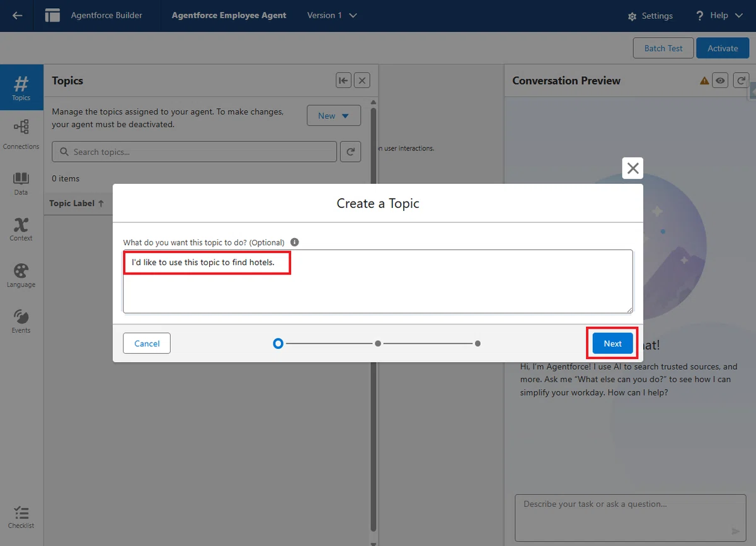756x546 pixels.
Task: Close the Topics panel
Action: coord(362,81)
